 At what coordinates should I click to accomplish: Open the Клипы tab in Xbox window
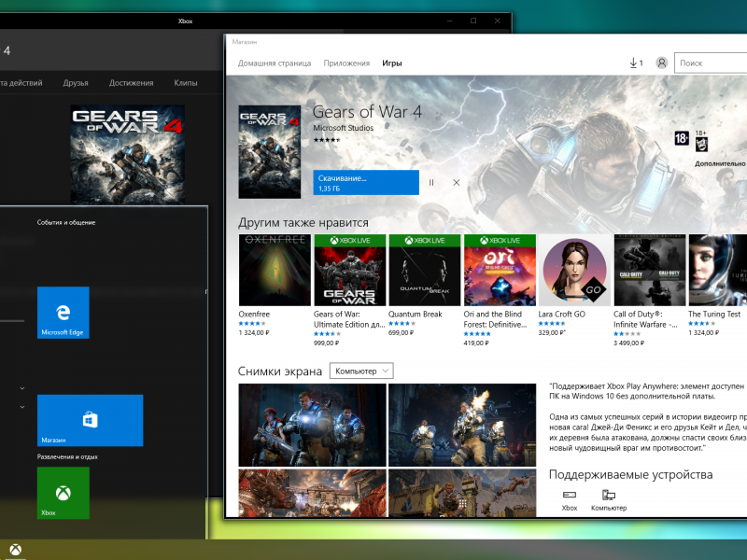point(185,83)
